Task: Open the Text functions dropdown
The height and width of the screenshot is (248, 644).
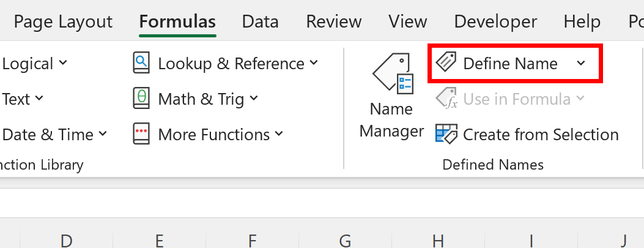Action: tap(23, 99)
